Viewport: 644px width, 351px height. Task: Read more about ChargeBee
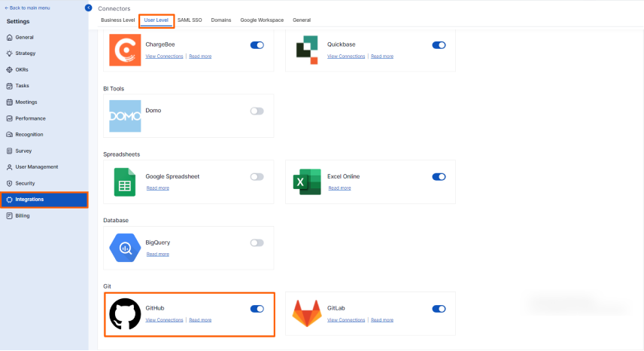[x=200, y=56]
